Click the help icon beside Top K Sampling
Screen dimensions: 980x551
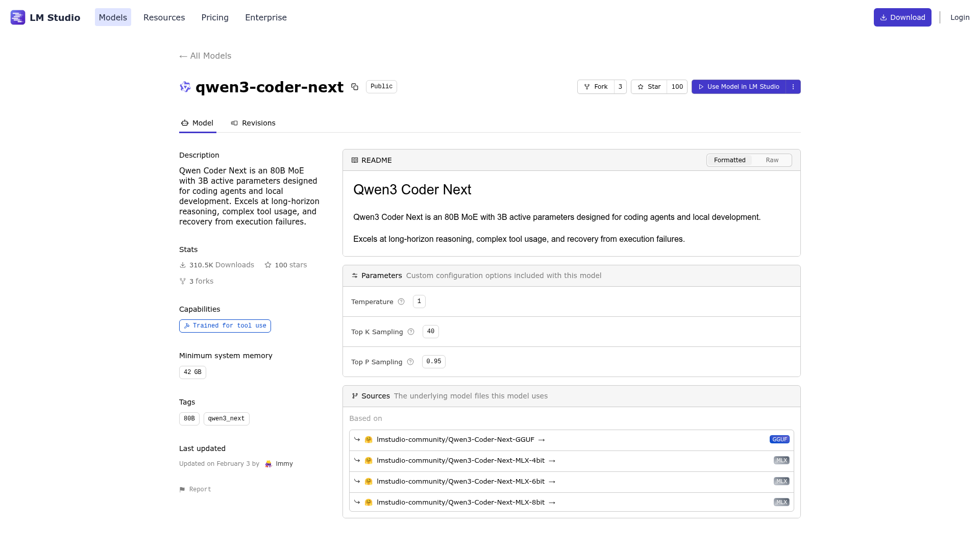[x=411, y=332]
